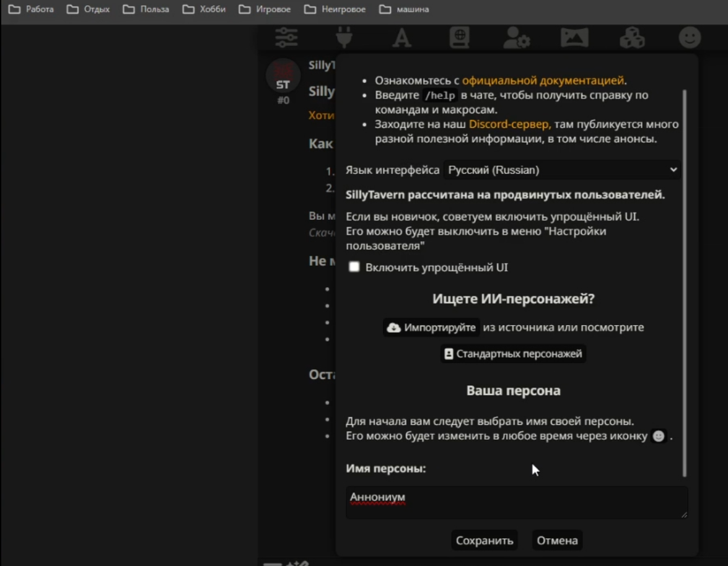Click cloud icon on Импортируйте button
The width and height of the screenshot is (728, 566).
(393, 328)
